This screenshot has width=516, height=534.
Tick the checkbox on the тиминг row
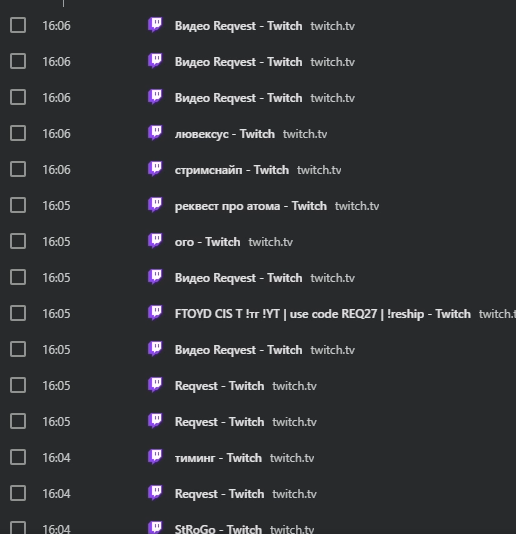(18, 457)
